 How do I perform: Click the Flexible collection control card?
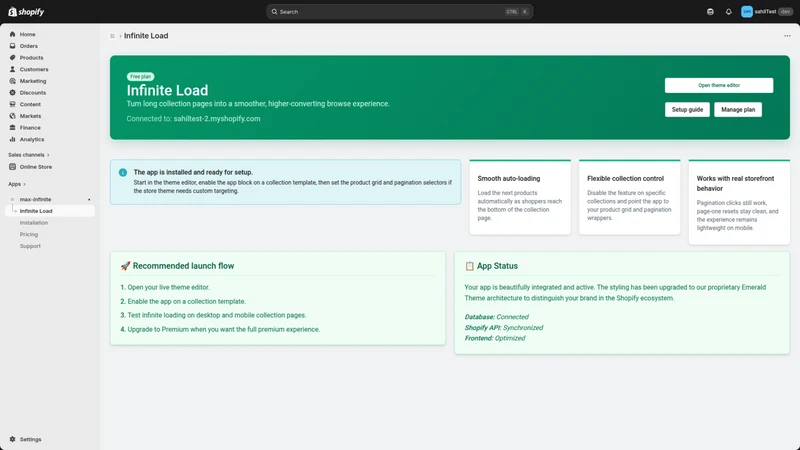point(629,197)
